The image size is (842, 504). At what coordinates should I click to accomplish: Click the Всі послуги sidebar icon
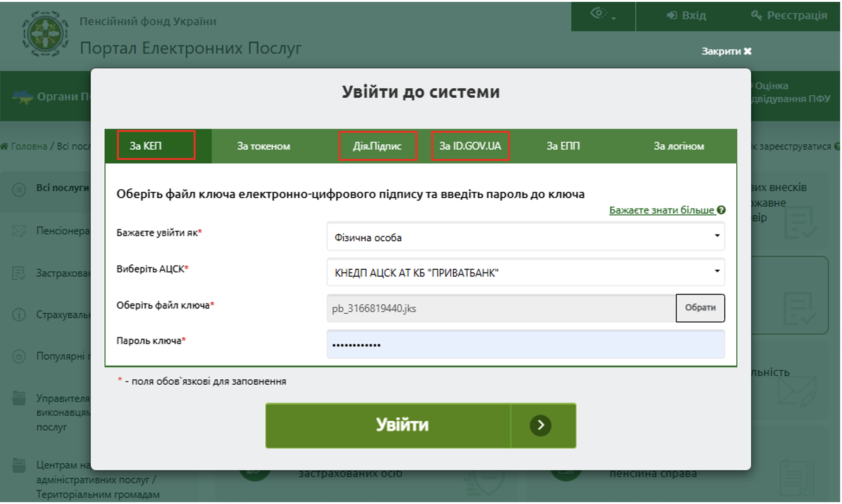tap(19, 189)
